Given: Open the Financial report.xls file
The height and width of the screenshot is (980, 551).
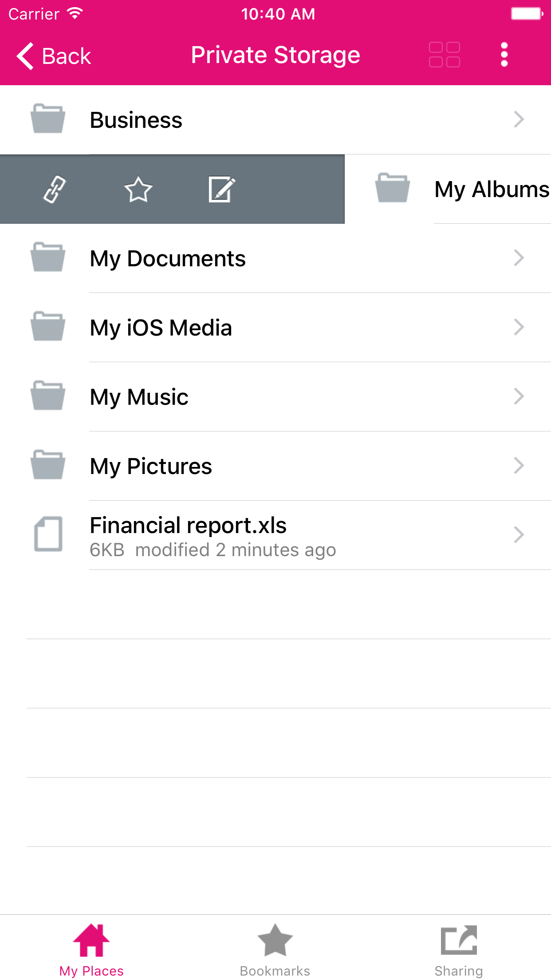Looking at the screenshot, I should [x=188, y=526].
